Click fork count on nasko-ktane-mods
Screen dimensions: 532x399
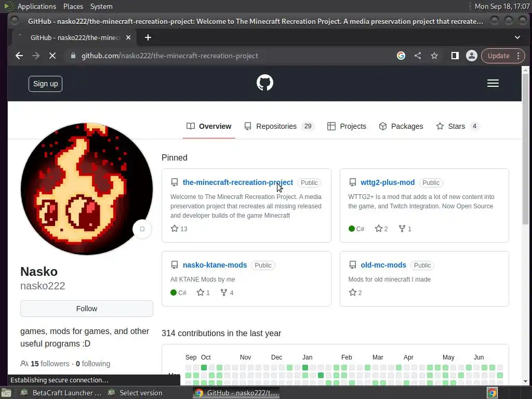[x=227, y=292]
